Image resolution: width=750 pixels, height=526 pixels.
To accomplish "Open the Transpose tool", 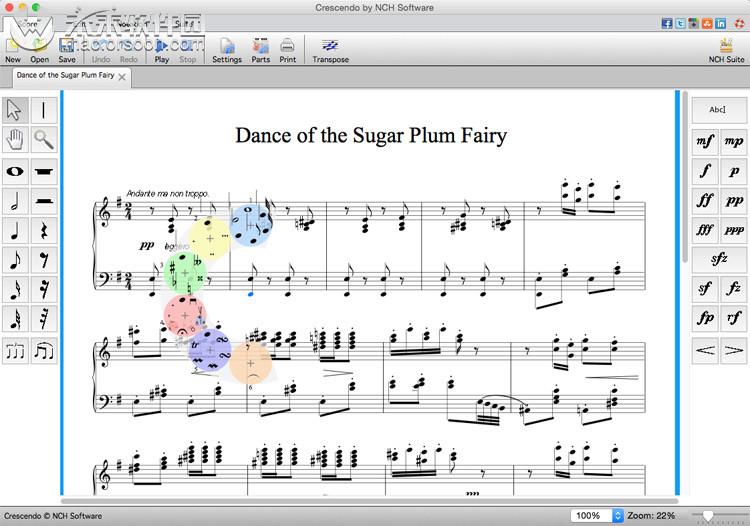I will [x=331, y=51].
